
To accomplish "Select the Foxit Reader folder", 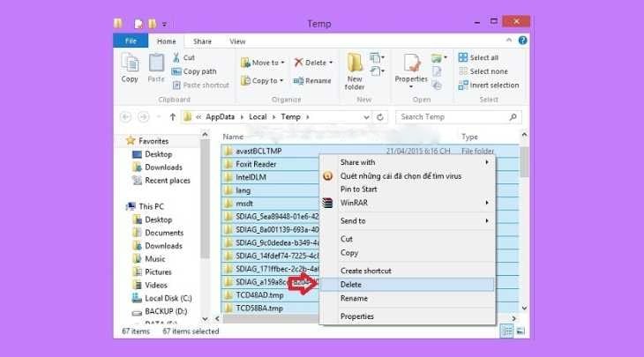I will tap(256, 164).
